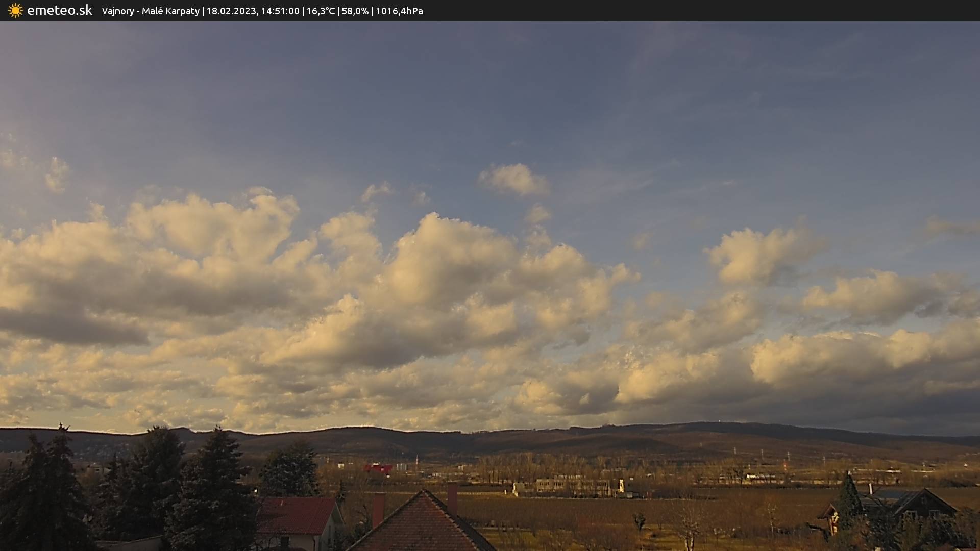Click the 16,3°C temperature reading
Image resolution: width=980 pixels, height=551 pixels.
point(320,11)
